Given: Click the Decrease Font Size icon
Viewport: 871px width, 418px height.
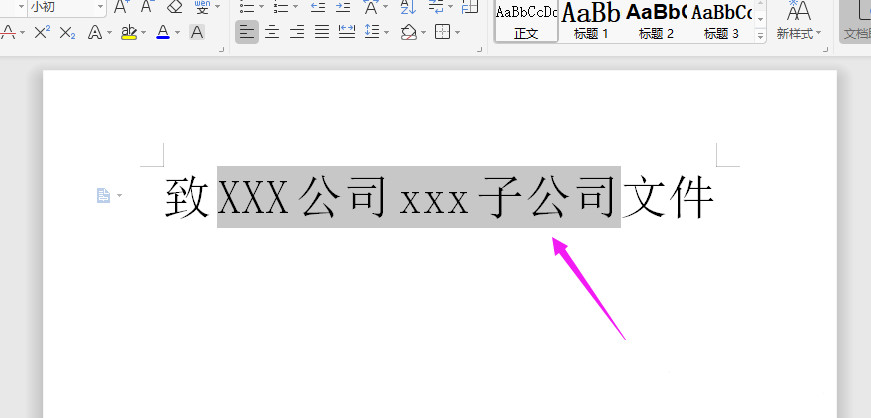Looking at the screenshot, I should [x=147, y=7].
